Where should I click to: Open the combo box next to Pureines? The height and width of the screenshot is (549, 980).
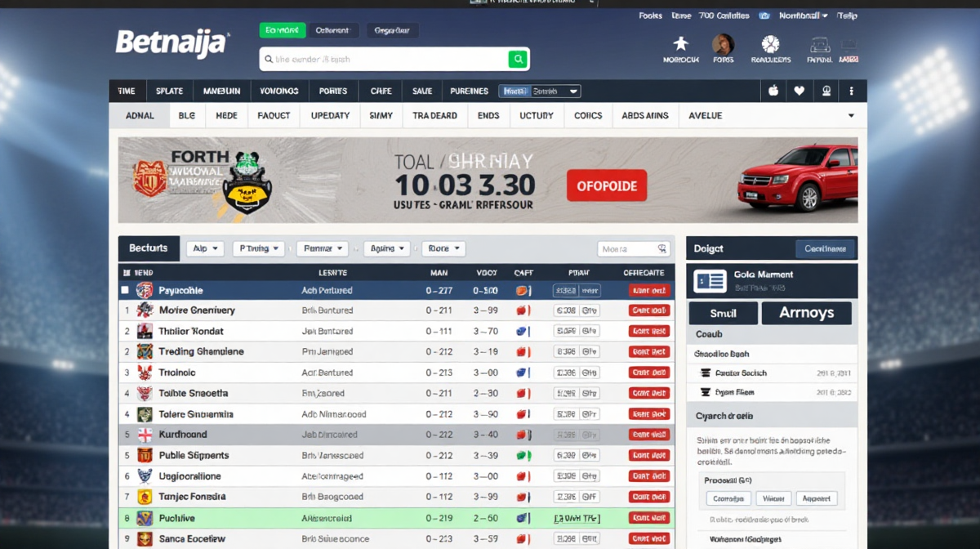click(x=541, y=91)
